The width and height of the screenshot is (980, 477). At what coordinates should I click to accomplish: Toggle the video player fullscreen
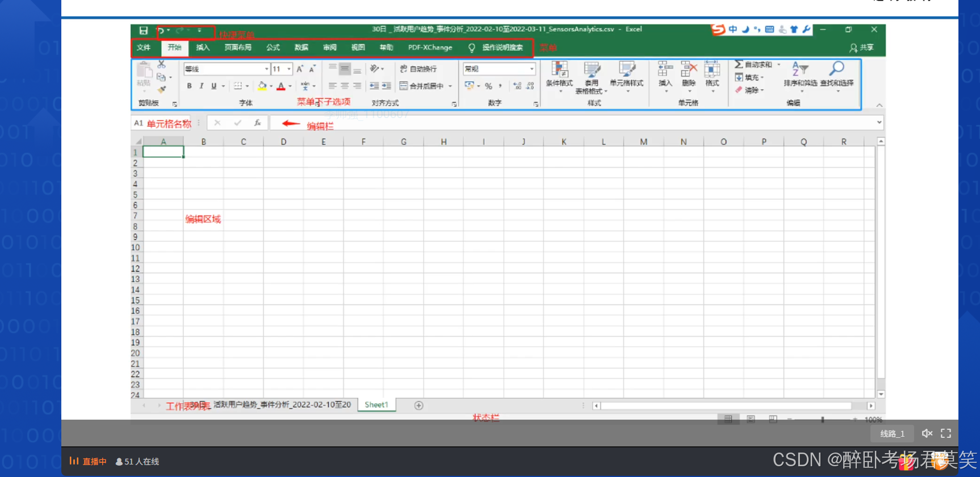tap(946, 433)
